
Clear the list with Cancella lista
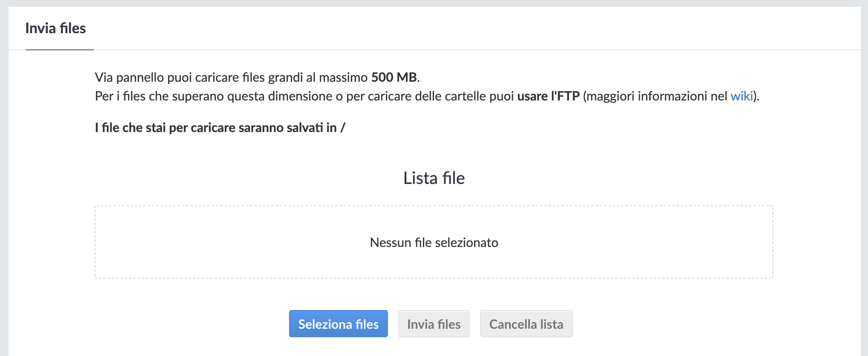(x=526, y=324)
